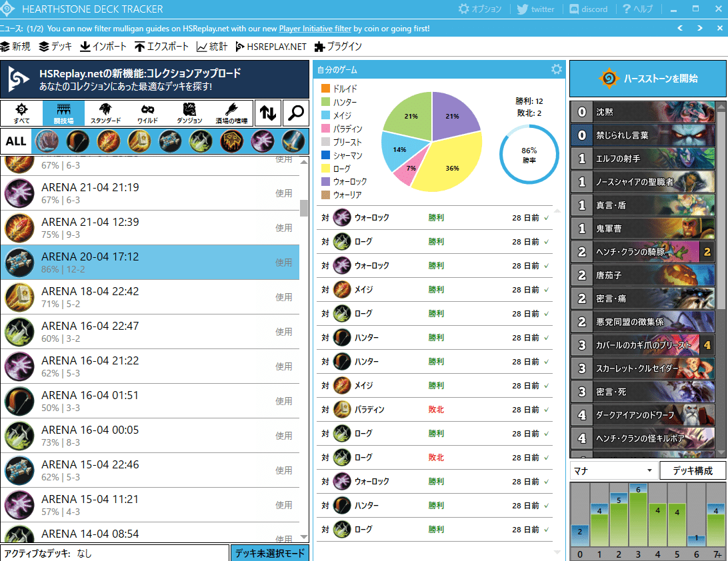Open the デッキ menu
Screen dimensions: 728x561
(x=55, y=47)
